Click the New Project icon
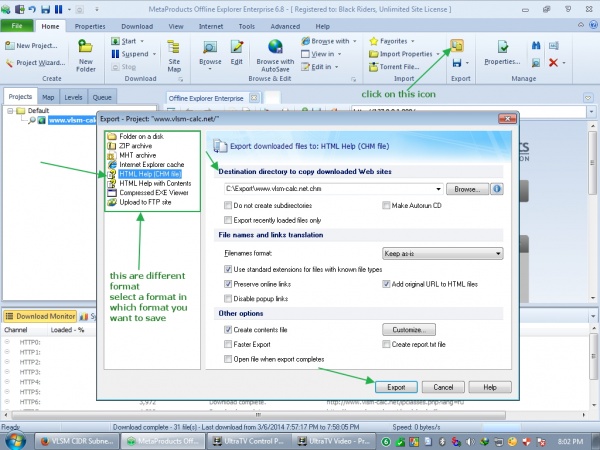Screen dimensions: 600x450 [10, 46]
